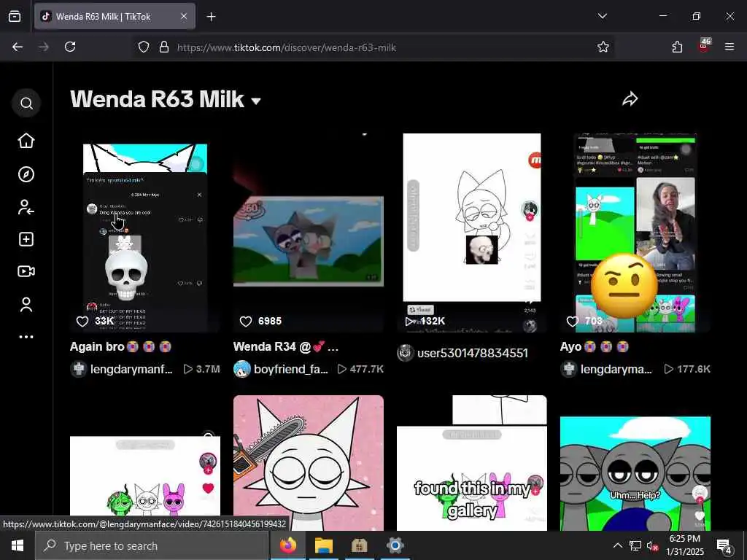Screen dimensions: 747x560
Task: Open the Profile icon in sidebar
Action: click(x=26, y=305)
